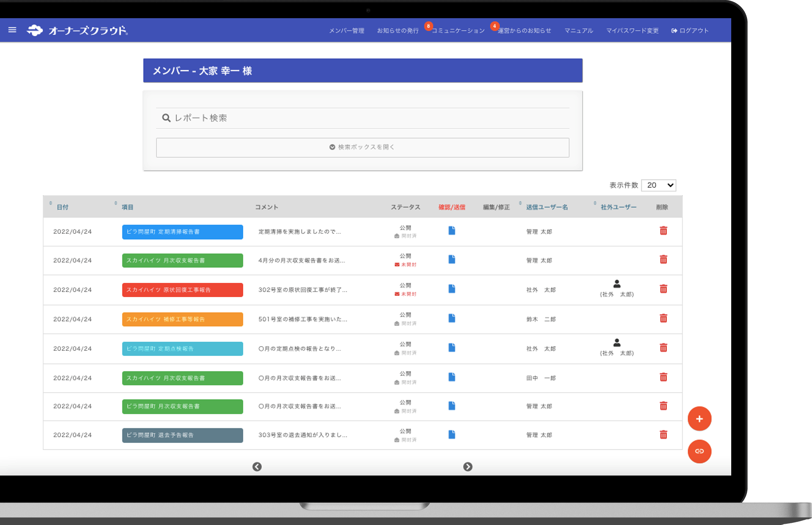Sort table by 日付 column

click(62, 207)
